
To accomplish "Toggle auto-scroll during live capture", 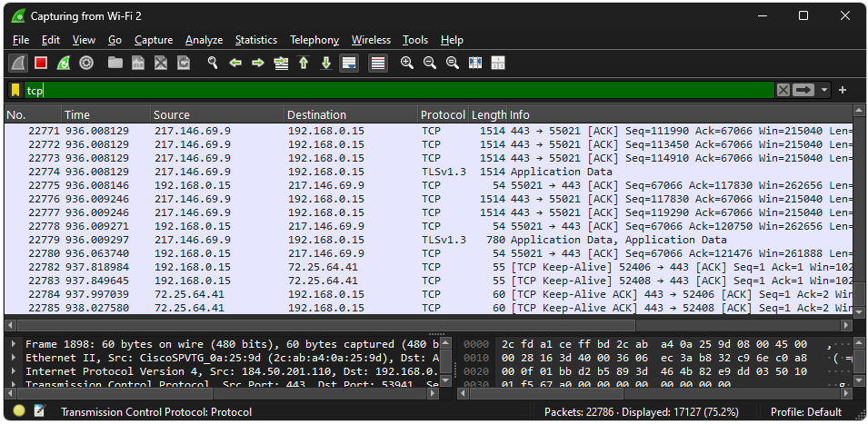I will click(348, 63).
